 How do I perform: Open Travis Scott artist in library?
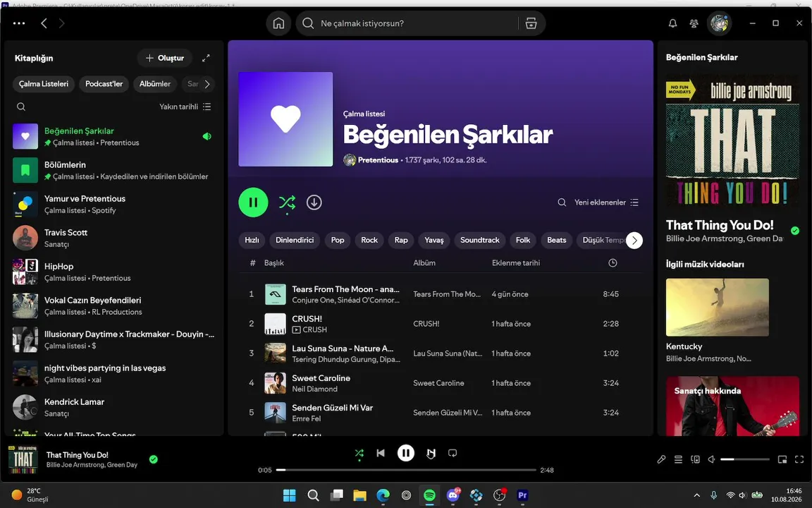pyautogui.click(x=114, y=238)
